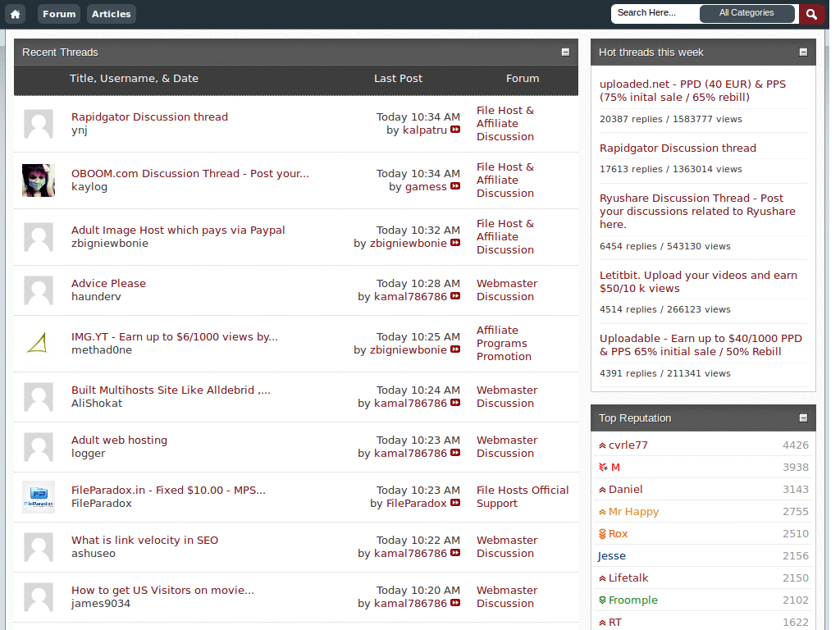Collapse the Top Reputation panel
840x630 pixels.
(x=803, y=418)
